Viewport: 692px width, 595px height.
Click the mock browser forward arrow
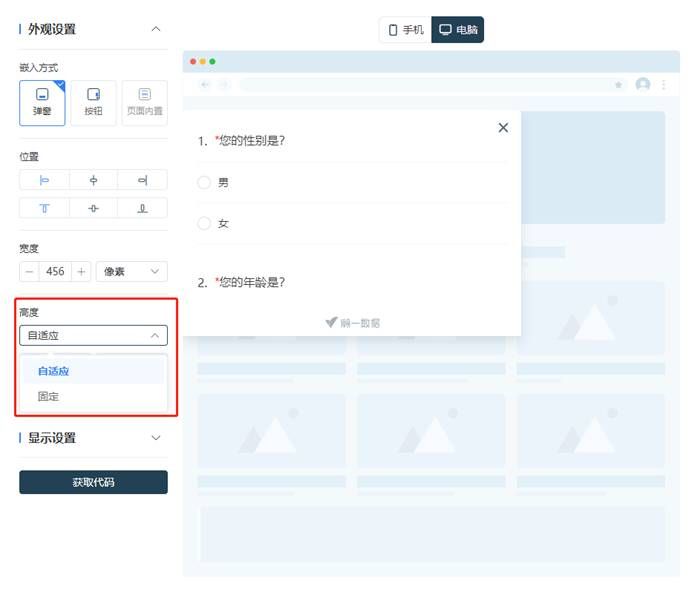(224, 84)
